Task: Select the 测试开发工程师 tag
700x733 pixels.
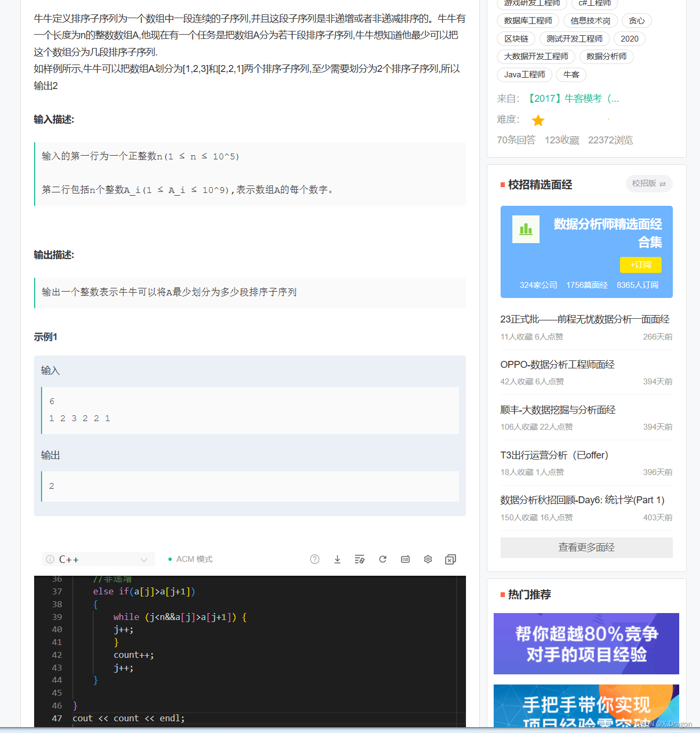Action: pos(574,39)
